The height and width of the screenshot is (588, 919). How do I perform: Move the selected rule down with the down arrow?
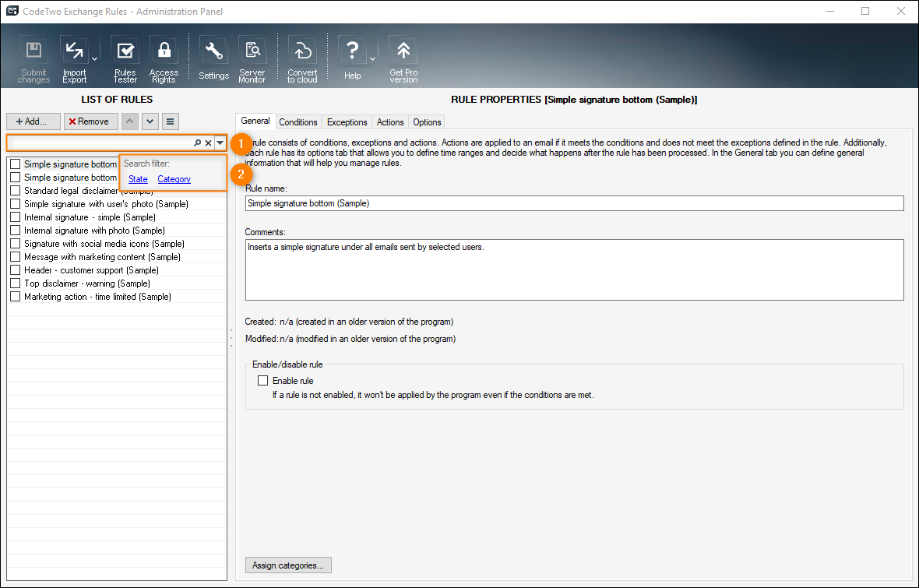pos(150,121)
